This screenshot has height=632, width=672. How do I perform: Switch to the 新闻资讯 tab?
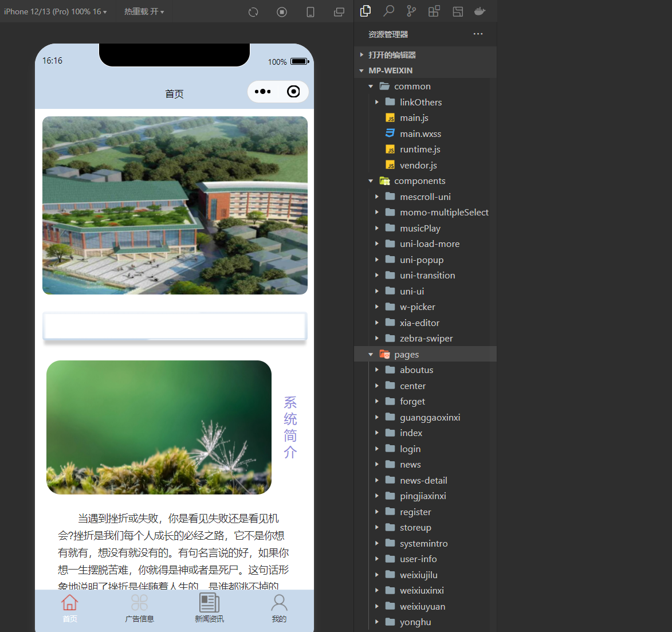[209, 609]
